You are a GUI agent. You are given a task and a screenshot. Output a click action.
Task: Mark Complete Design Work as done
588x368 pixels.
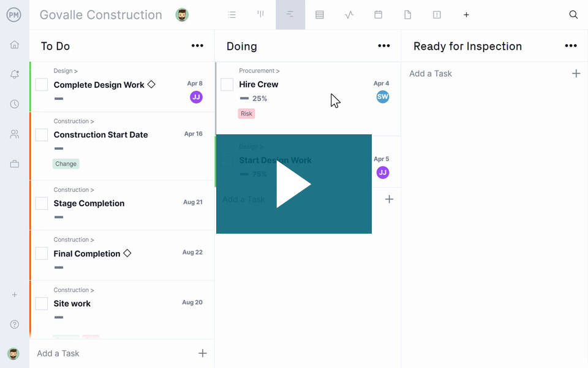click(x=41, y=85)
